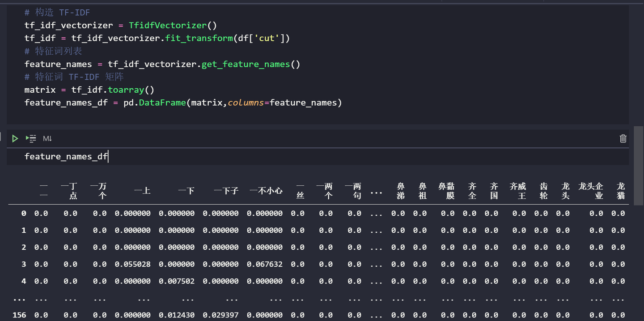The image size is (644, 321).
Task: Click the column header 鼻祖
Action: (x=423, y=191)
